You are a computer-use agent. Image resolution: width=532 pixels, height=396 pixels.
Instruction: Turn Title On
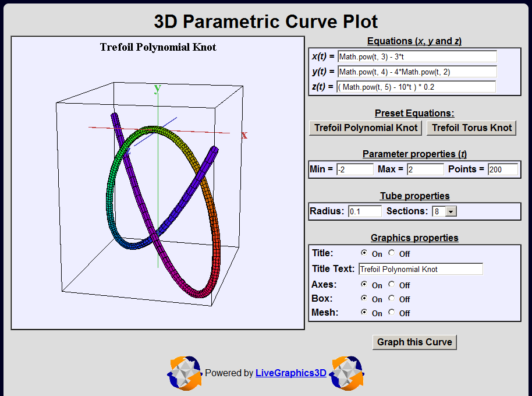pyautogui.click(x=364, y=253)
